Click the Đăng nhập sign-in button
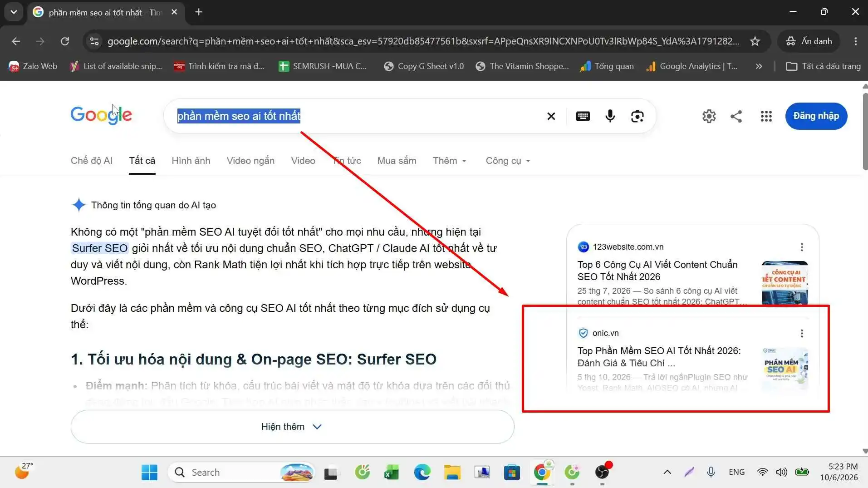The width and height of the screenshot is (868, 488). point(816,116)
